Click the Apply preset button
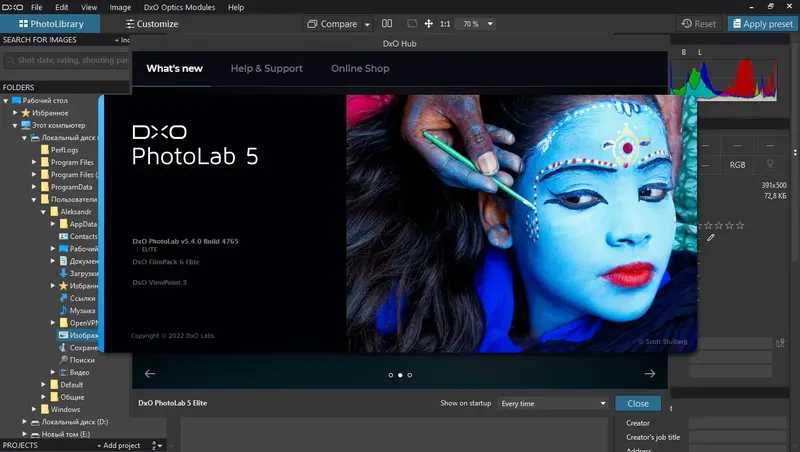 click(x=763, y=23)
